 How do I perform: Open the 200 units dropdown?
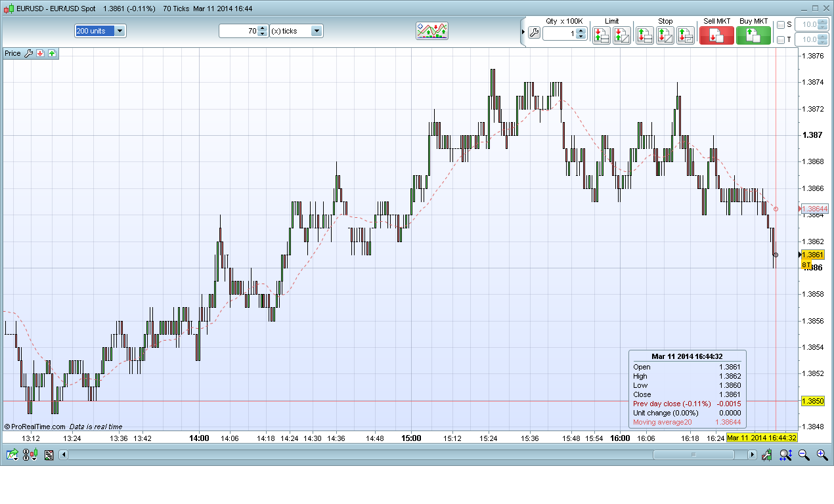pos(100,31)
